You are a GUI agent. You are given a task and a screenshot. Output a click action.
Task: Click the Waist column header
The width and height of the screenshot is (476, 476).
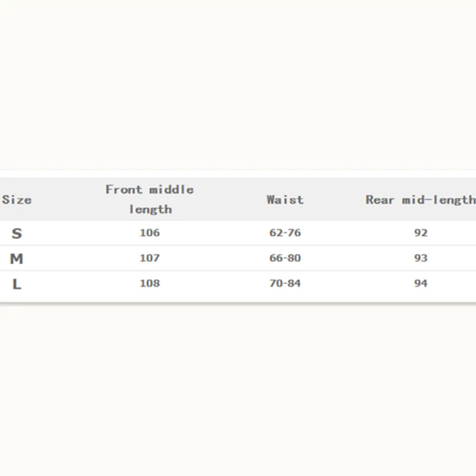pos(285,200)
